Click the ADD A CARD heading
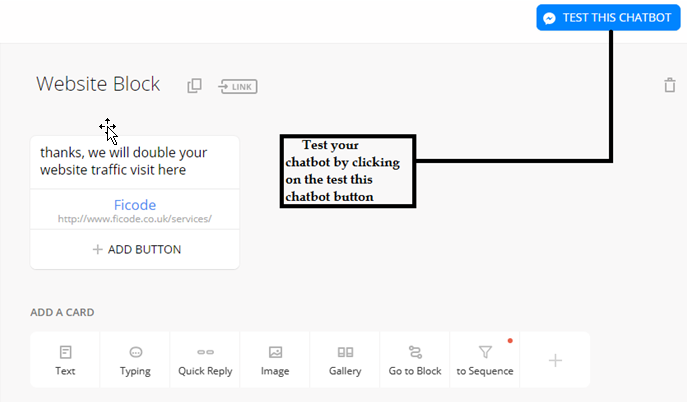Viewport: 687px width, 402px height. [x=62, y=312]
